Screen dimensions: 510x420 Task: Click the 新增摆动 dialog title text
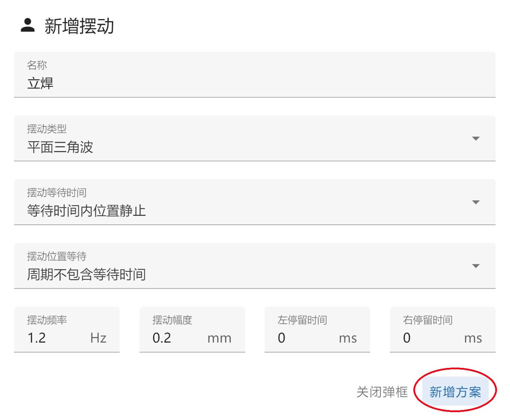click(x=79, y=26)
